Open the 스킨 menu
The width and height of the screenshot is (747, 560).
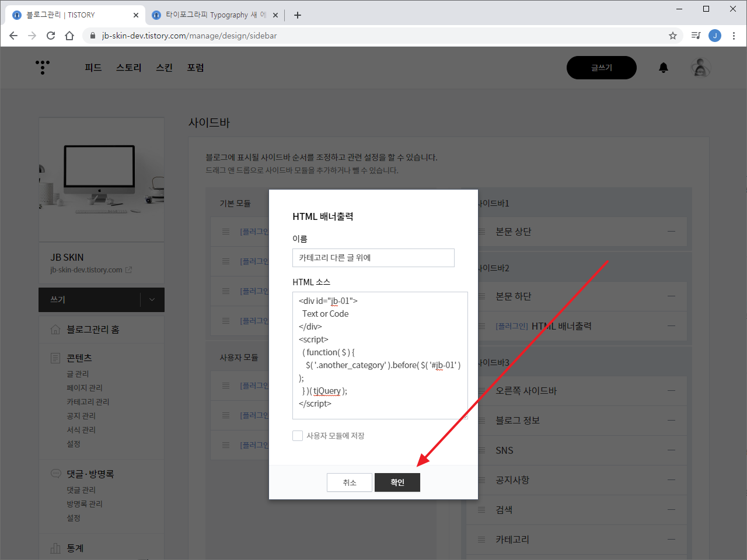pos(165,68)
